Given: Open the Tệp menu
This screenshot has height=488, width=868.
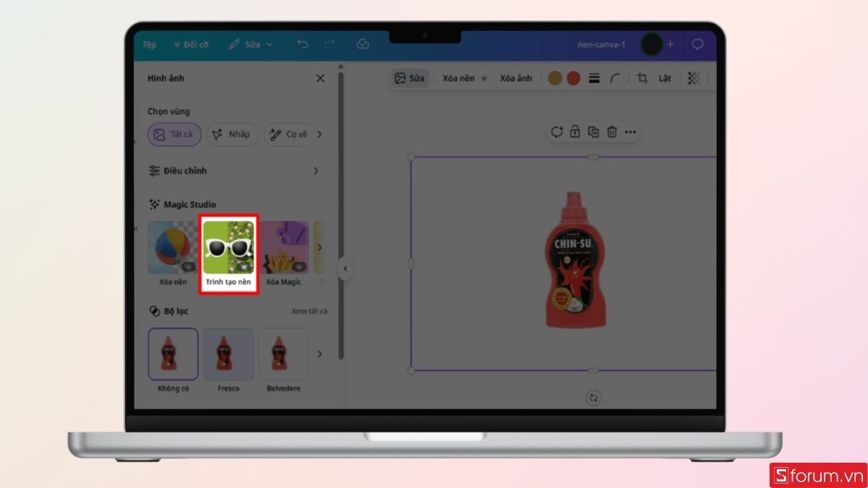Looking at the screenshot, I should [149, 44].
